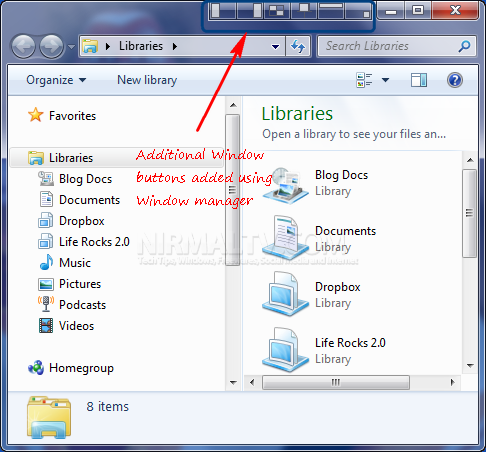Go back with the Back arrow button
The image size is (486, 452).
(x=23, y=46)
